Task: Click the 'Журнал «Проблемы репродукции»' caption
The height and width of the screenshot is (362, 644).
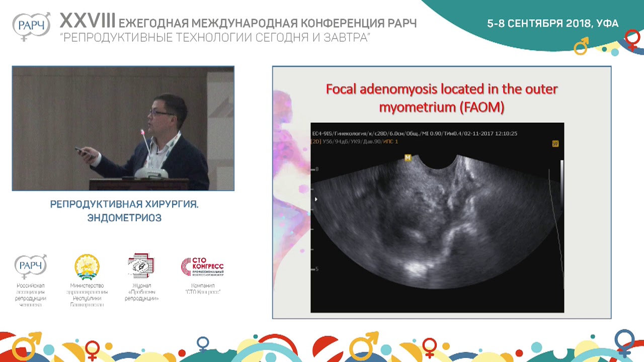Action: 141,292
